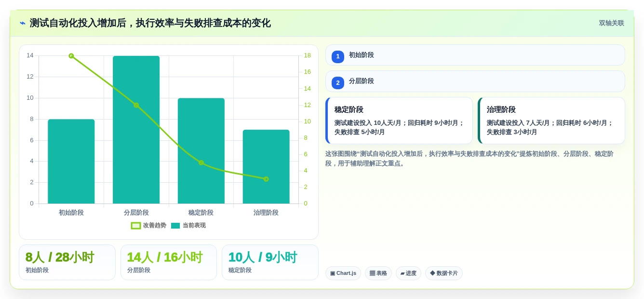Viewport: 644px width, 299px height.
Task: Click the lightning bolt icon beside title
Action: pos(22,23)
